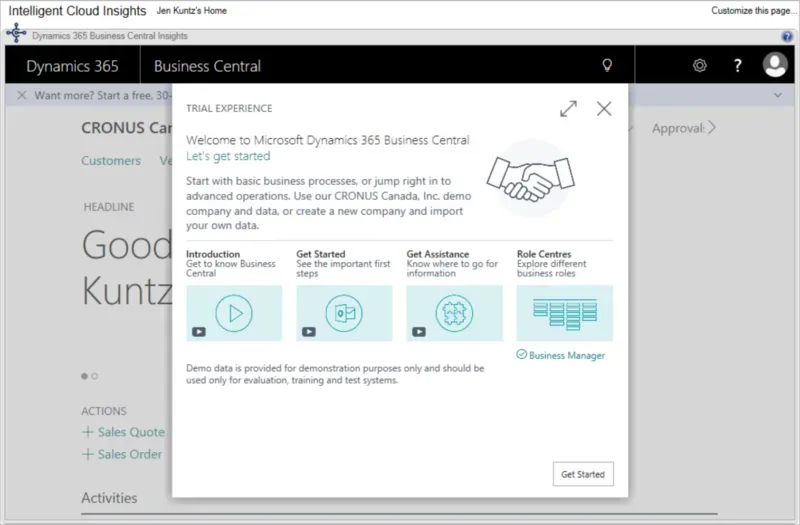Viewport: 800px width, 525px height.
Task: Click the Intelligent Cloud Insights title
Action: (x=77, y=11)
